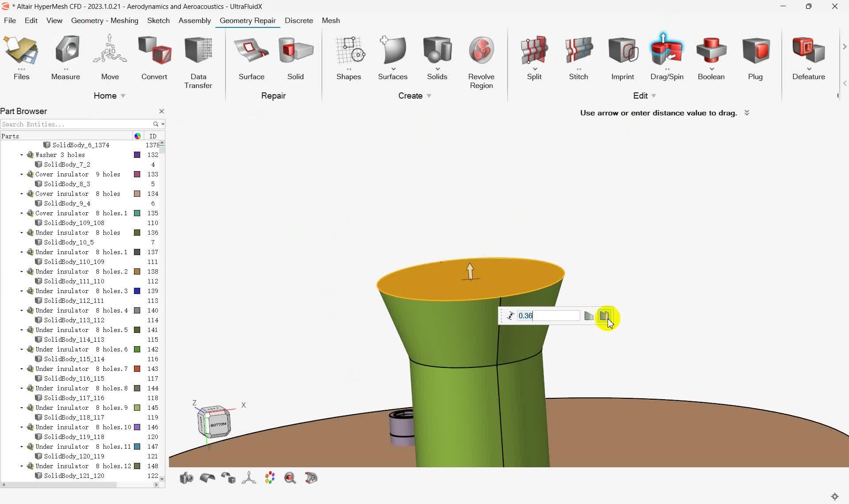This screenshot has width=849, height=504.
Task: Click the colorful cubes color-mode icon
Action: 270,478
